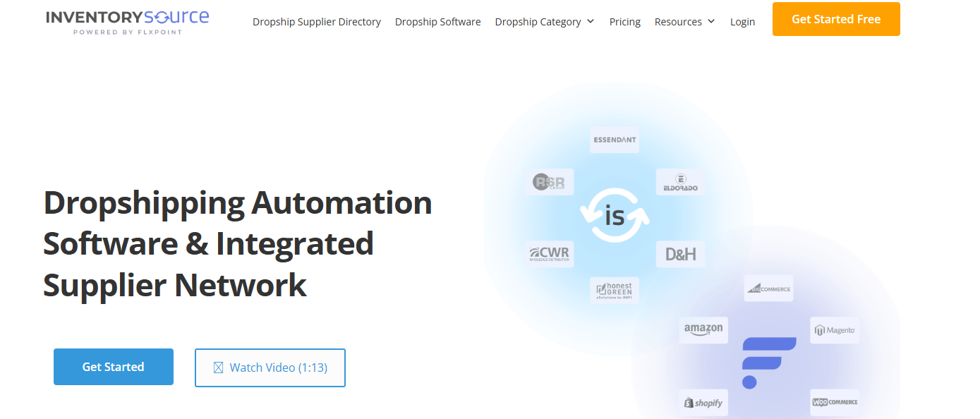Select the Eldorado supplier logo
980x419 pixels.
[680, 183]
